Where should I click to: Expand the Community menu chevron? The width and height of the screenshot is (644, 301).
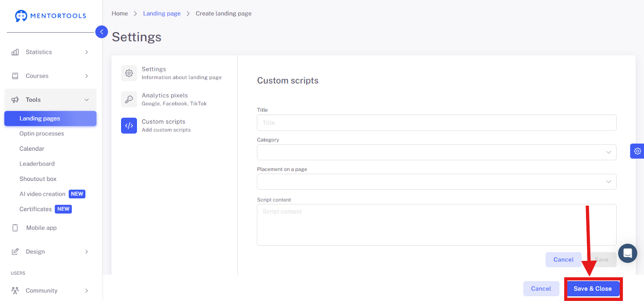(87, 291)
